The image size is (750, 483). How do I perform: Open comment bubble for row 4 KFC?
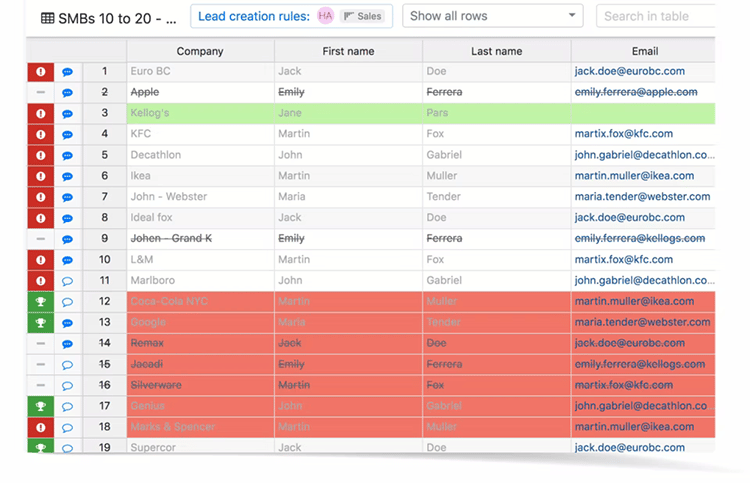68,135
